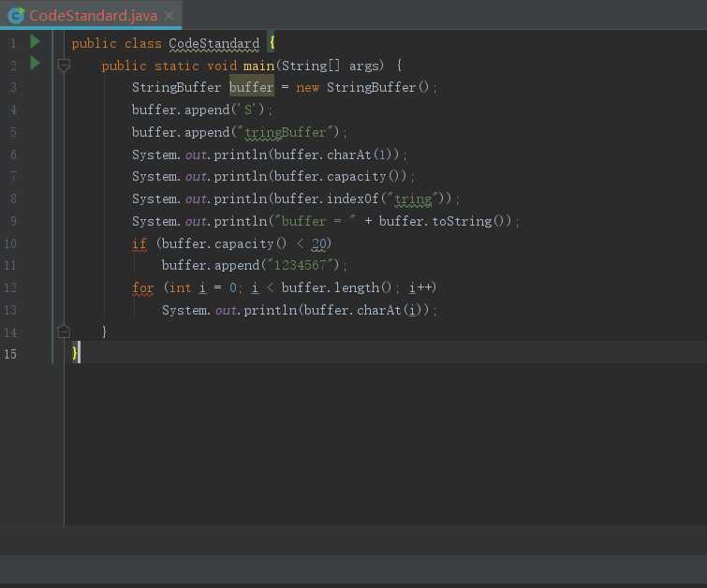Click the class name CodeStandard in line 1
The image size is (707, 588).
pyautogui.click(x=214, y=43)
